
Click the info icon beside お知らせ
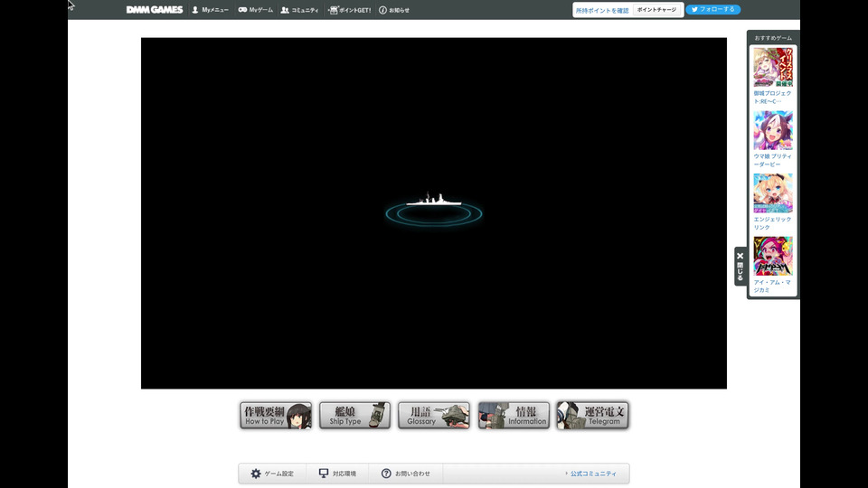[382, 10]
